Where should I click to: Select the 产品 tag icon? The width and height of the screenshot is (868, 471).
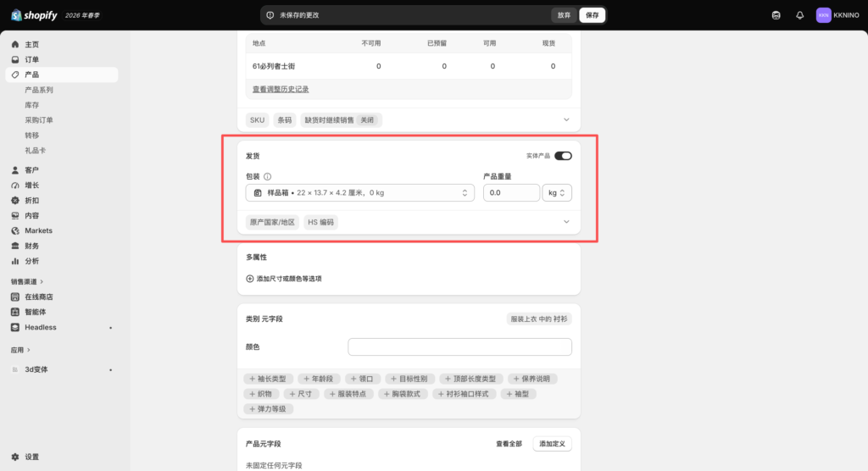[x=15, y=75]
